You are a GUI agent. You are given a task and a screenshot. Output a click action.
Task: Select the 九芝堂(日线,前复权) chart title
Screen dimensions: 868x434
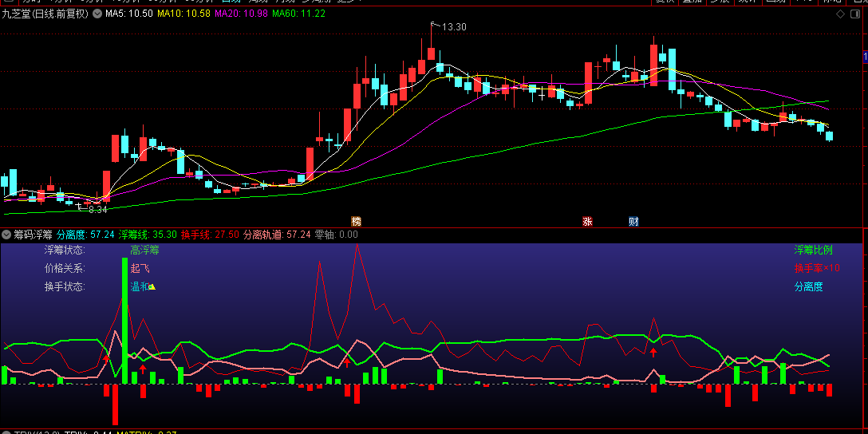pos(45,14)
